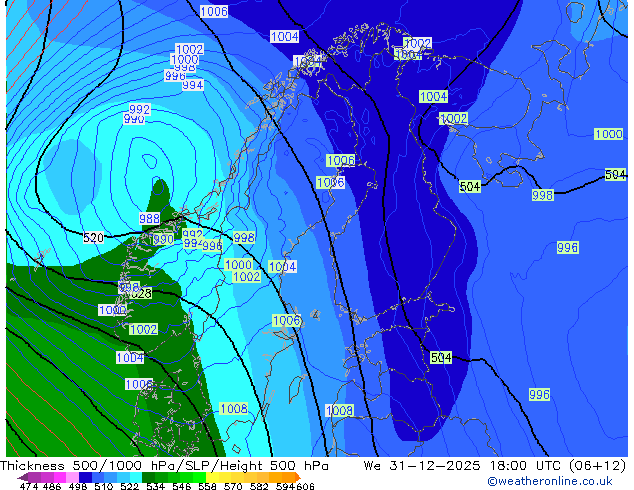This screenshot has width=634, height=490.
Task: Click the legend value 498
Action: 78,486
